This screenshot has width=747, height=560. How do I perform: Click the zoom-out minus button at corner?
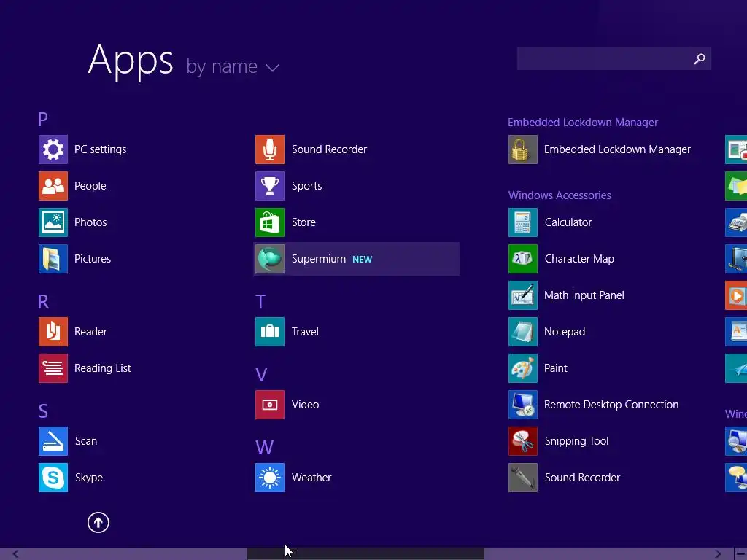(740, 554)
